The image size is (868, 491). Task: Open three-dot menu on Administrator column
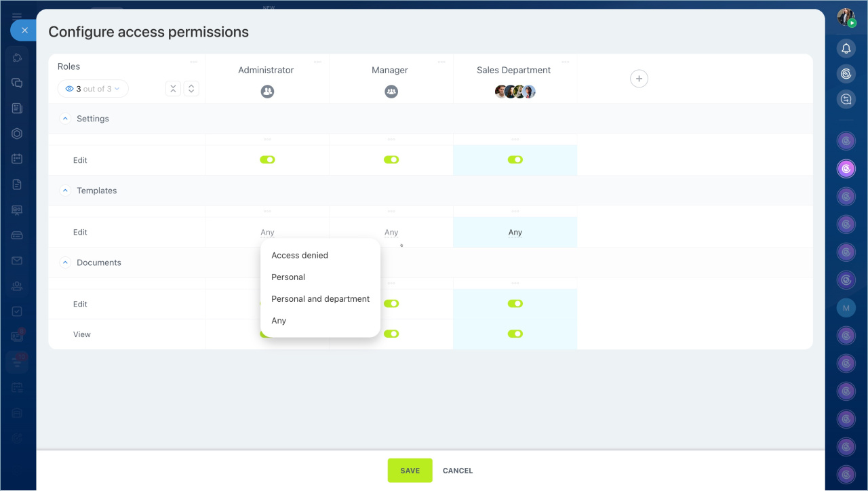point(317,62)
